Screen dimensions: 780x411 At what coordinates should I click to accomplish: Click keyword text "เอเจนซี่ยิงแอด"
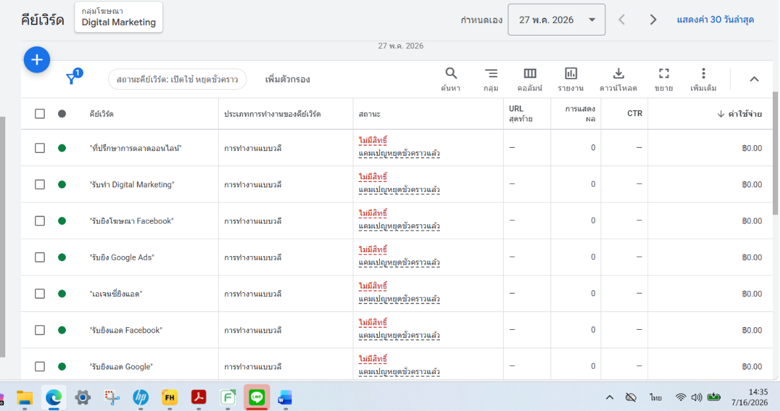coord(116,294)
